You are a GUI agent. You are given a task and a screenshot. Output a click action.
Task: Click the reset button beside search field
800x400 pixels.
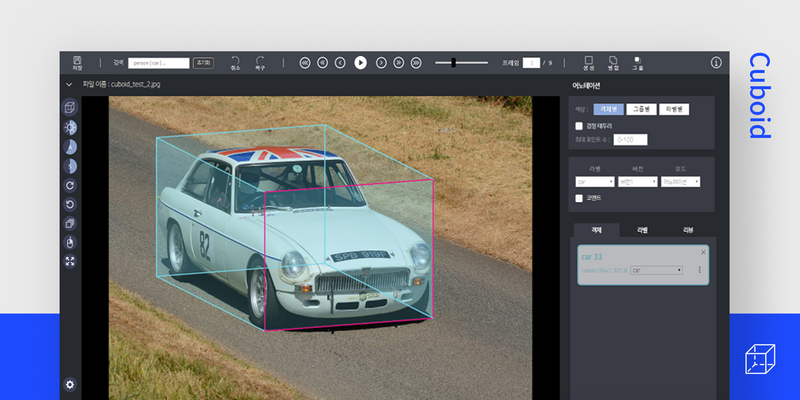point(203,62)
